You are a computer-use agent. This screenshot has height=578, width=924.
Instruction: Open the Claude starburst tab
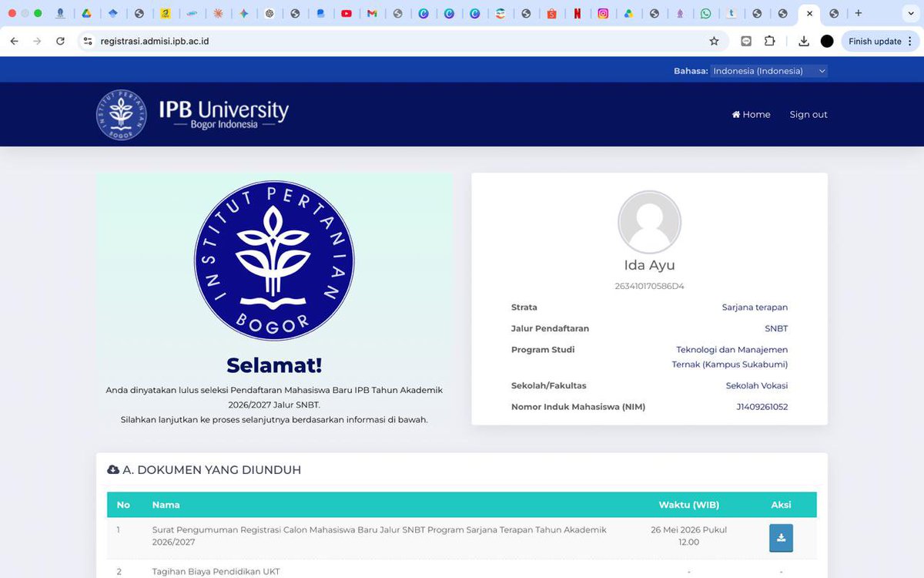(218, 13)
